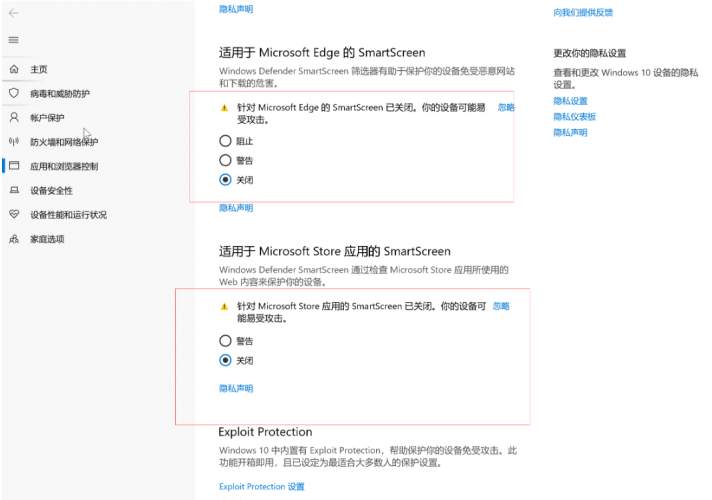Open 隐私设置 link in right panel

pyautogui.click(x=570, y=101)
